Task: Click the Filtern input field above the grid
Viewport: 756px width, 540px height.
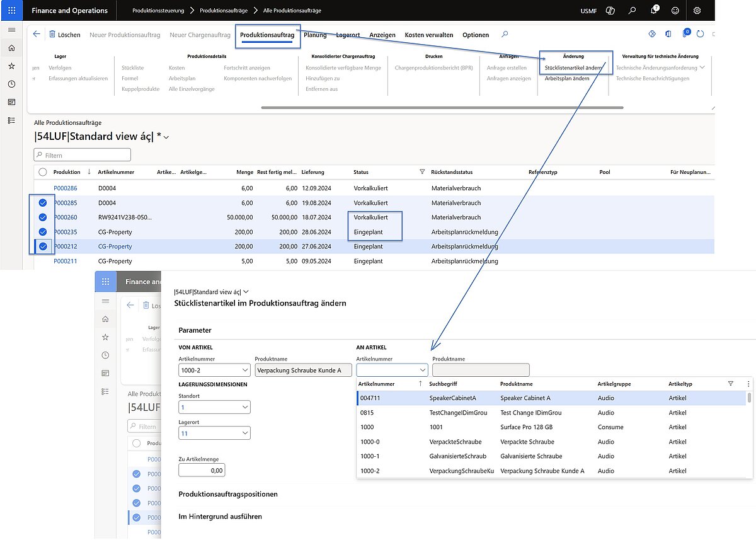Action: pos(82,154)
